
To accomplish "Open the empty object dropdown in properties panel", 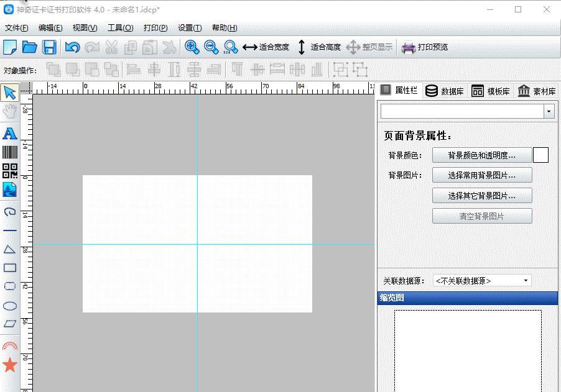I will 467,111.
